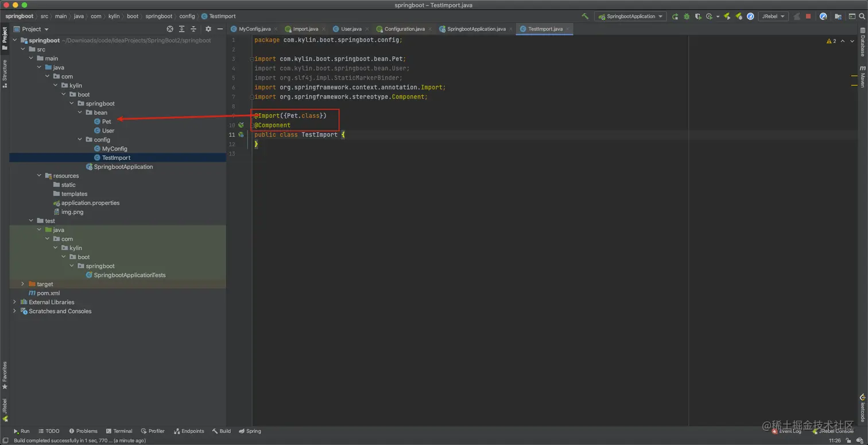Image resolution: width=868 pixels, height=445 pixels.
Task: Open the Terminal tool window
Action: (119, 431)
